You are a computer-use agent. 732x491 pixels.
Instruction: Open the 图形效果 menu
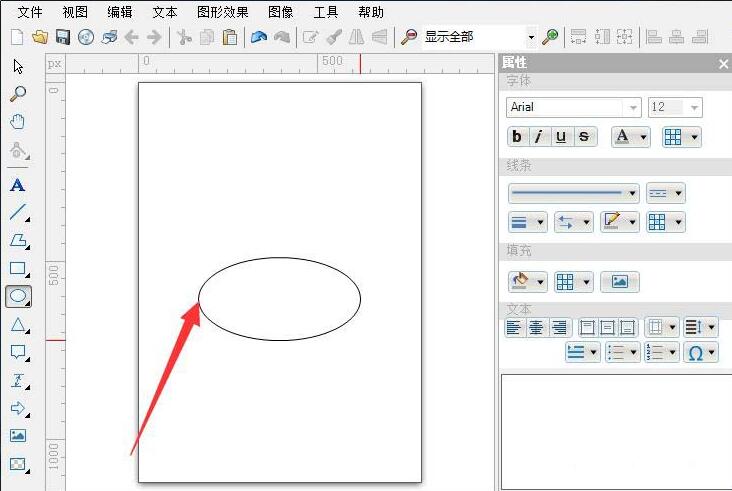point(222,12)
